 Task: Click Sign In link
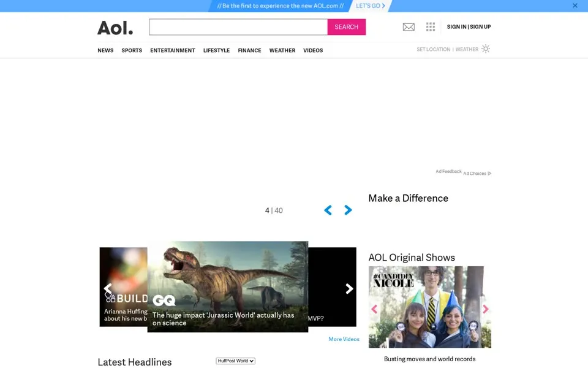[x=457, y=26]
